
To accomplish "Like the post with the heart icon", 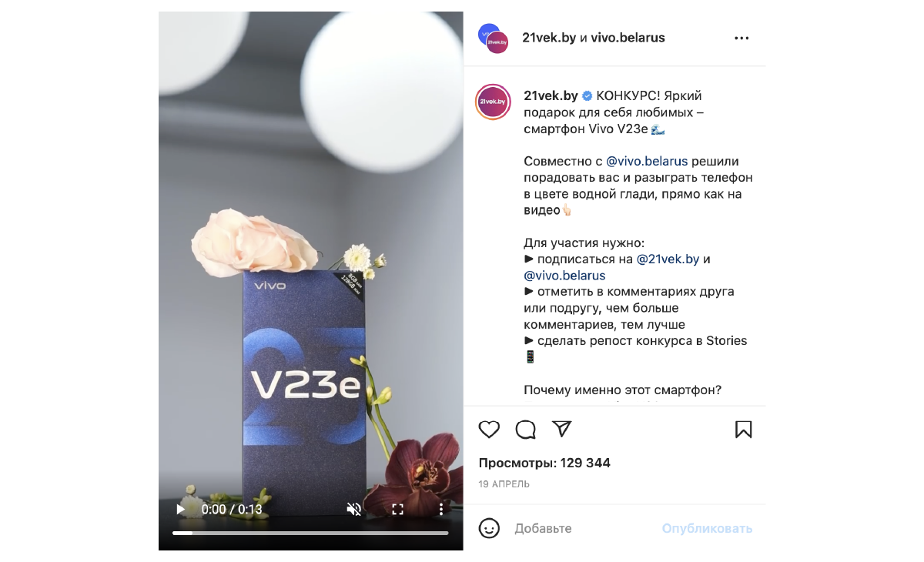I will (x=489, y=430).
